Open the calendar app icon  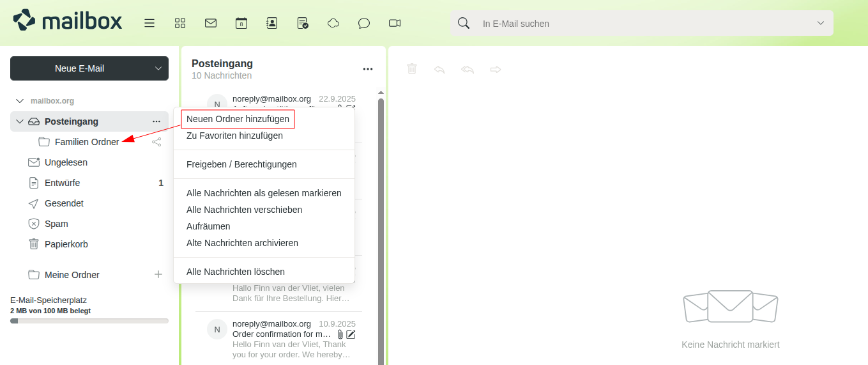241,23
